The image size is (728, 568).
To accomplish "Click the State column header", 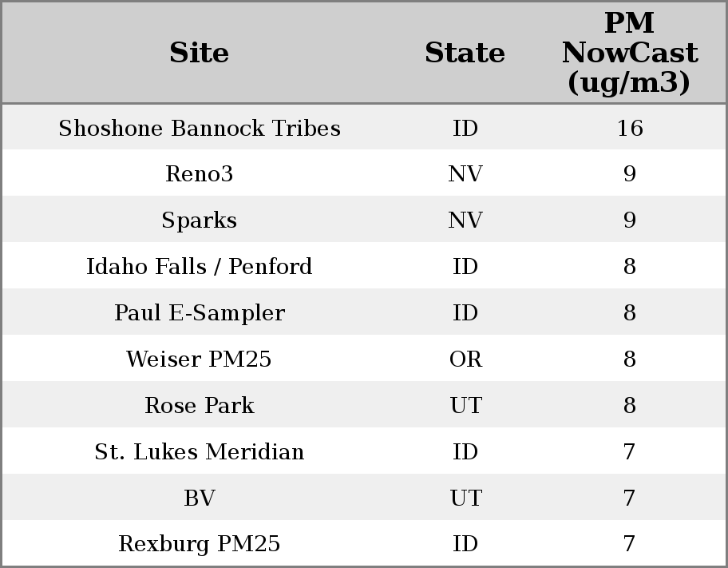I will click(x=465, y=53).
